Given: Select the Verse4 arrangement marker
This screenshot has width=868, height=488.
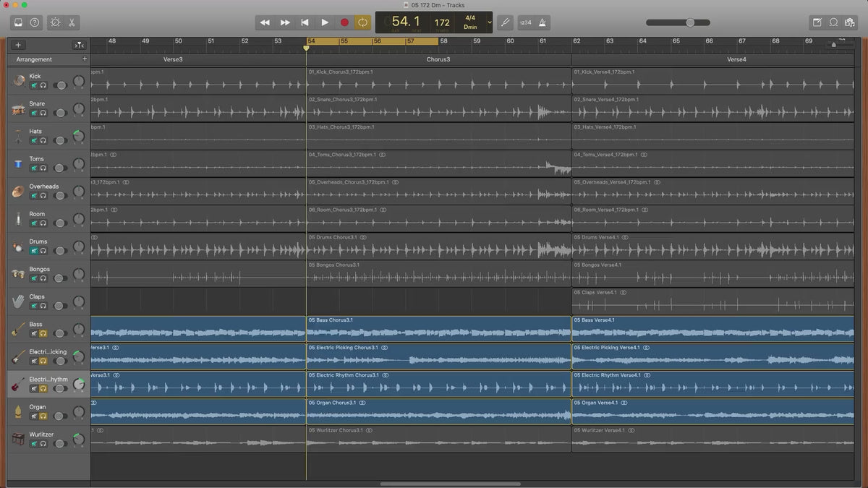Looking at the screenshot, I should coord(736,59).
